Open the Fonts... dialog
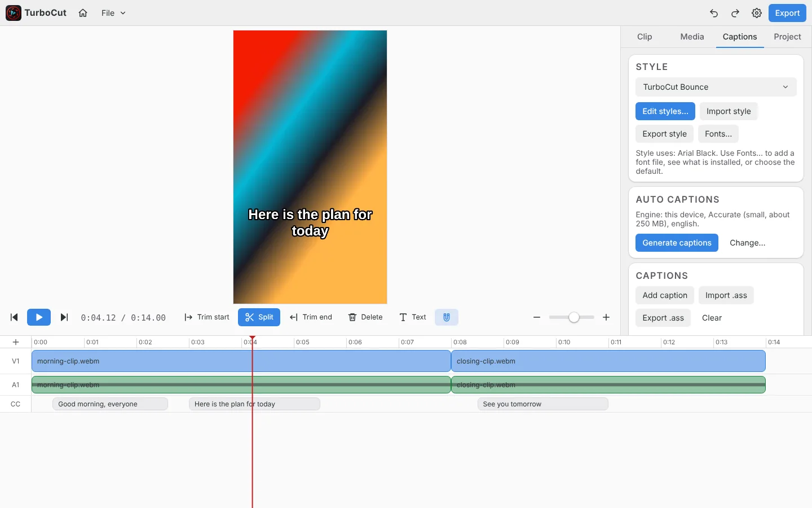The height and width of the screenshot is (508, 812). click(x=718, y=134)
